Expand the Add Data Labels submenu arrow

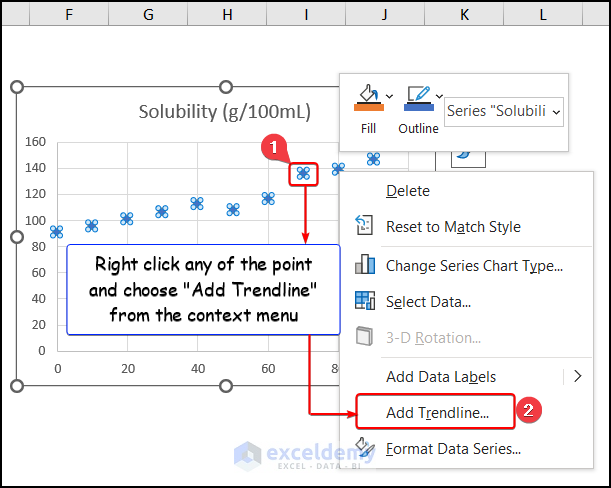(577, 377)
